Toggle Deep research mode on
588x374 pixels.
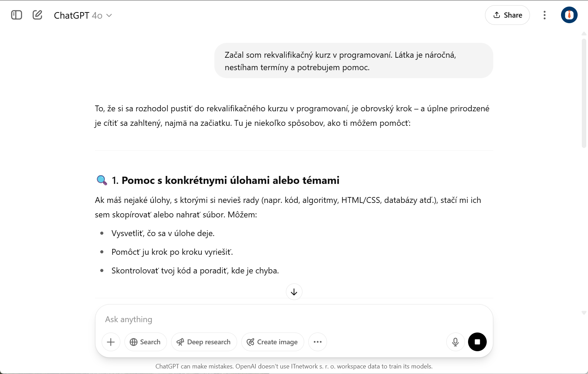click(204, 342)
